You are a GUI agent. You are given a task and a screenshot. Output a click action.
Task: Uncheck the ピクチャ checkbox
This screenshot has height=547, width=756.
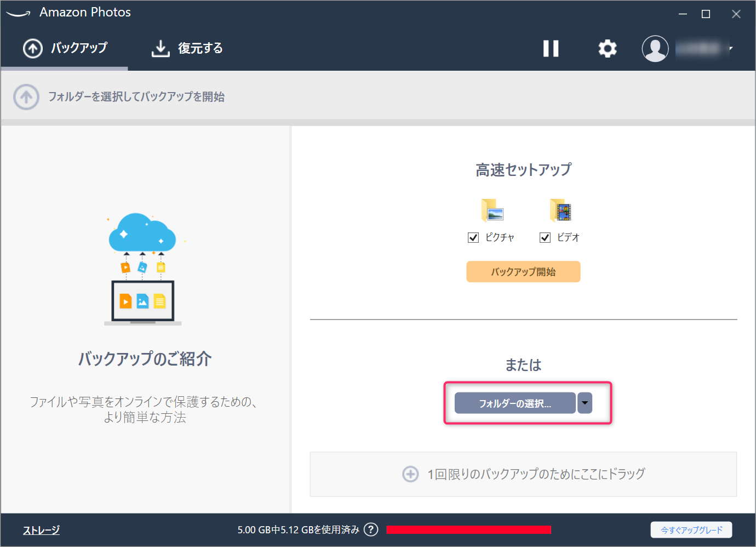tap(473, 237)
